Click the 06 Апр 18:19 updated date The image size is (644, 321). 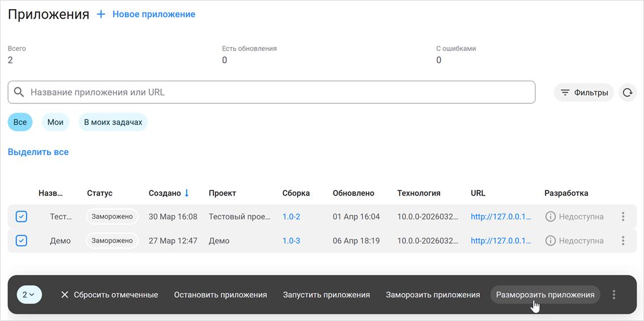[x=357, y=241]
